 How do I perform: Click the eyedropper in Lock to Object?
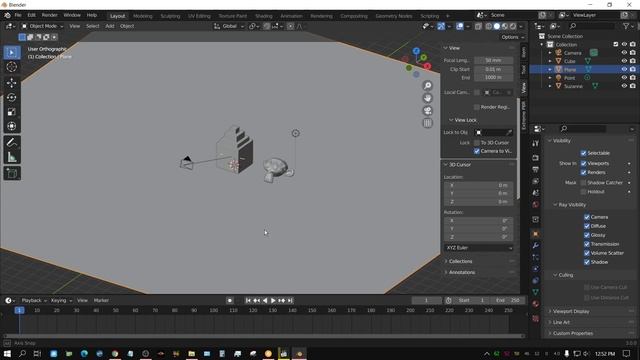(x=509, y=132)
